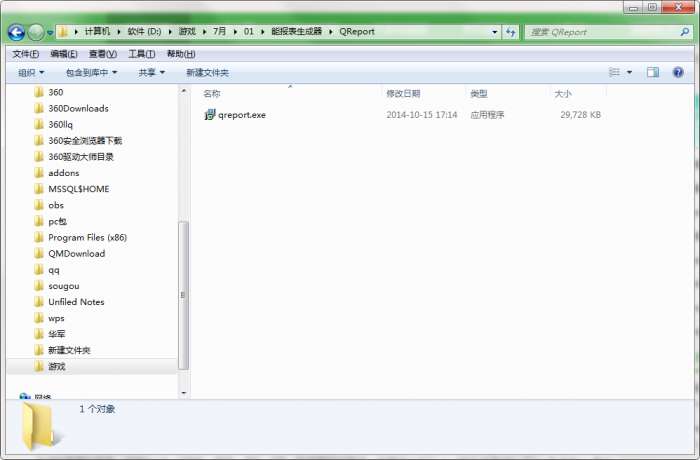Open the more view options dropdown arrow
Image resolution: width=700 pixels, height=460 pixels.
[629, 72]
